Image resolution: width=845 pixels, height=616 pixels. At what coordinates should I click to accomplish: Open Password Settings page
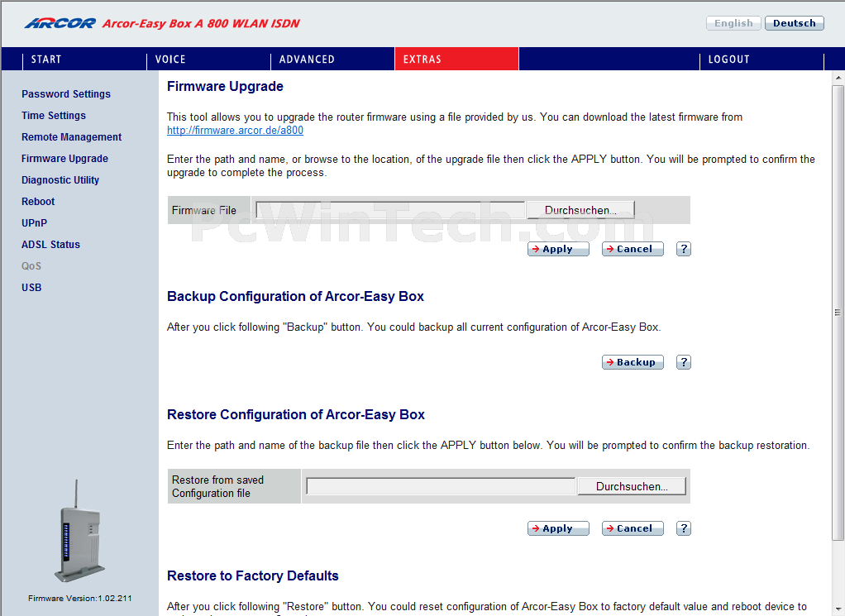tap(66, 93)
